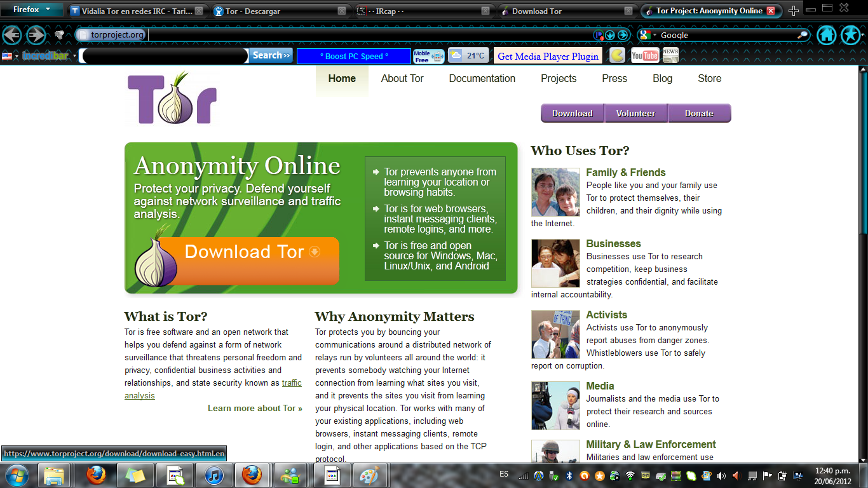Close the Vidalia Tor en redes IRC tab

[199, 11]
